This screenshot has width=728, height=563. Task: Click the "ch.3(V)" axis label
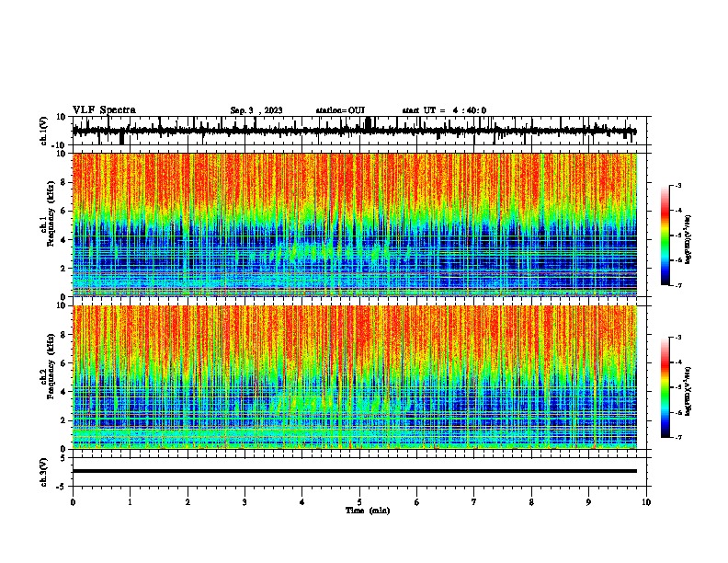click(x=43, y=472)
